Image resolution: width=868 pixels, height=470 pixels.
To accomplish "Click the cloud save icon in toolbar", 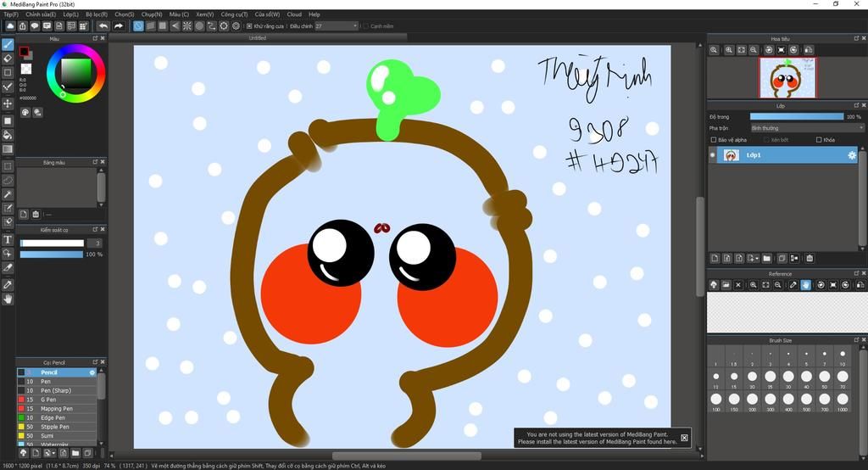I will tap(10, 26).
